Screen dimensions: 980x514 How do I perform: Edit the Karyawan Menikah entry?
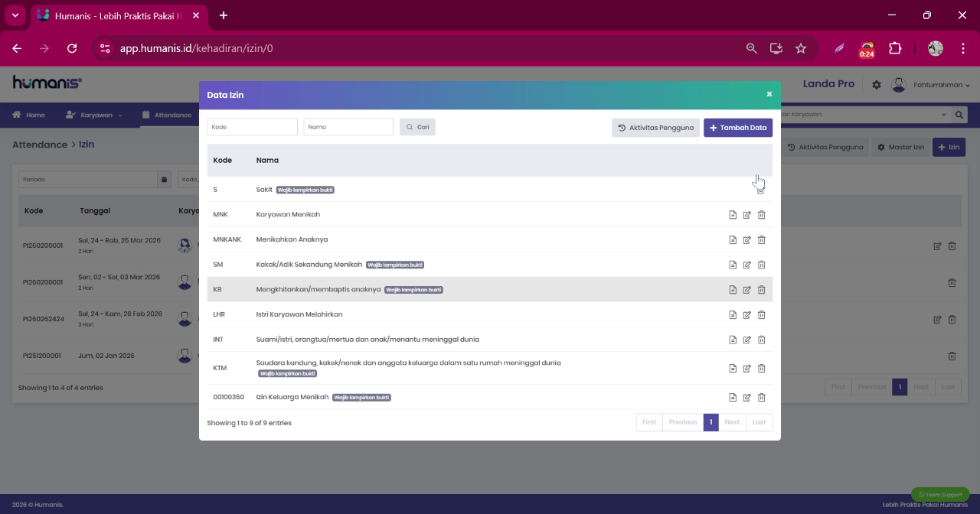click(x=746, y=215)
